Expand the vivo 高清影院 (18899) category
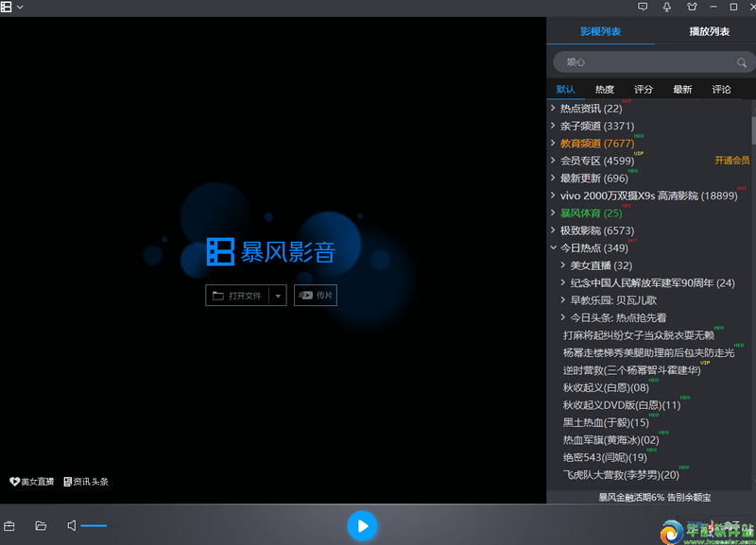 tap(553, 196)
